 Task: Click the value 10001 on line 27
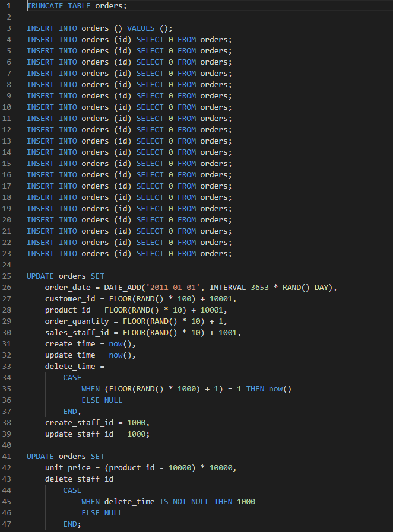pos(221,298)
